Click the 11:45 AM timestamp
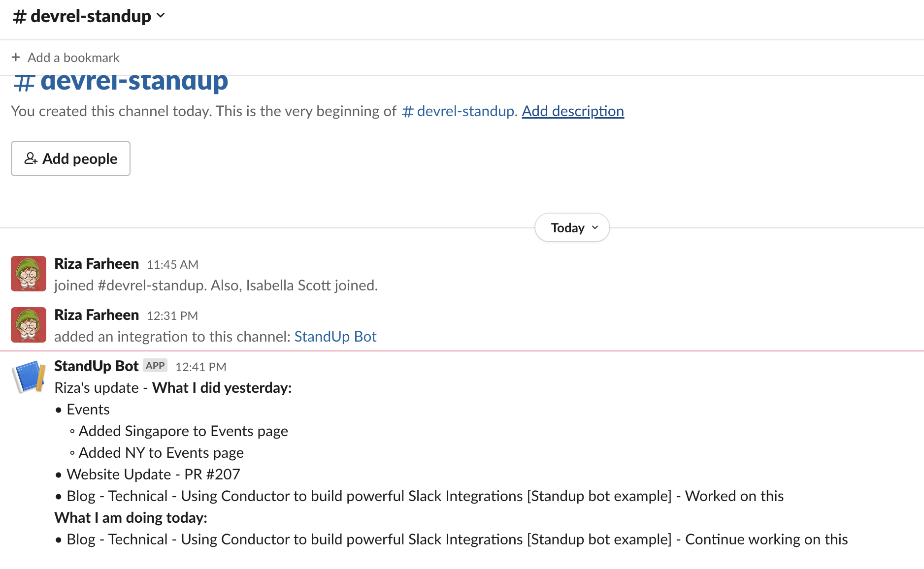The image size is (924, 569). click(172, 265)
